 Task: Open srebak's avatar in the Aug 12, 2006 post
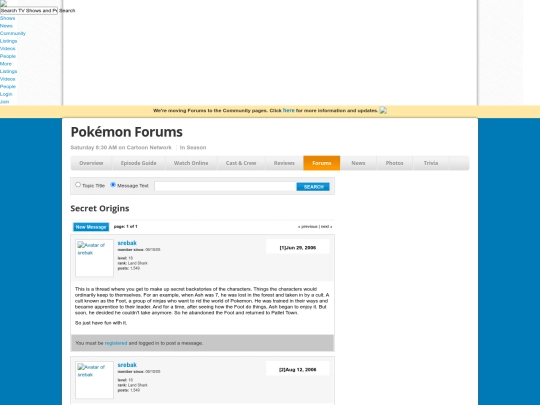click(94, 380)
